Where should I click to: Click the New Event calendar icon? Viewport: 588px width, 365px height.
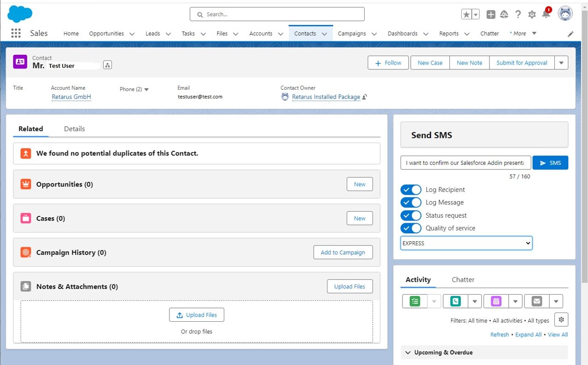[495, 301]
